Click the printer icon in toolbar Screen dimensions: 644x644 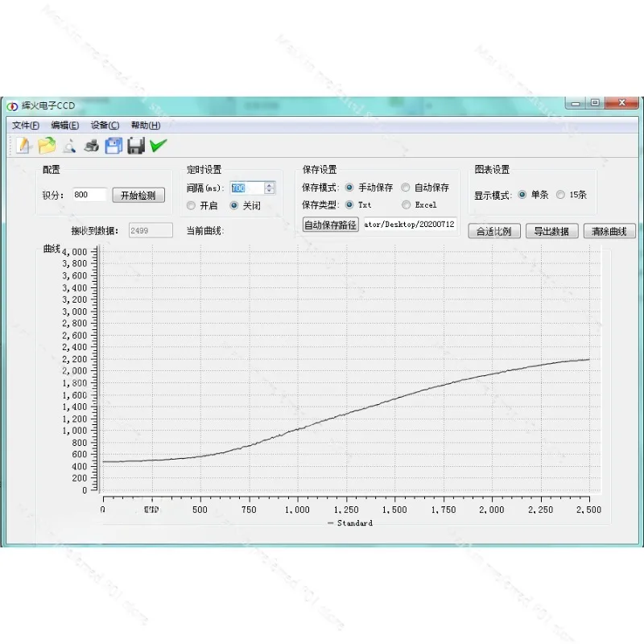click(x=91, y=146)
